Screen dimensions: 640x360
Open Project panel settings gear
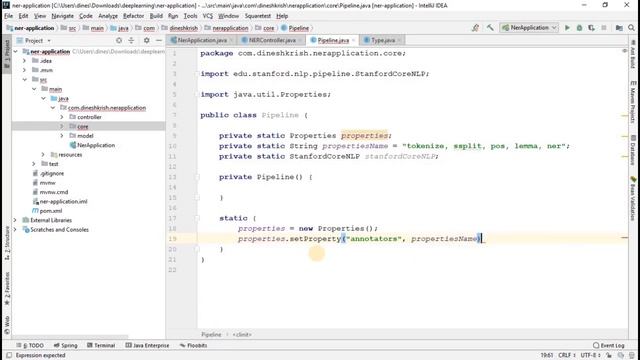(x=147, y=40)
